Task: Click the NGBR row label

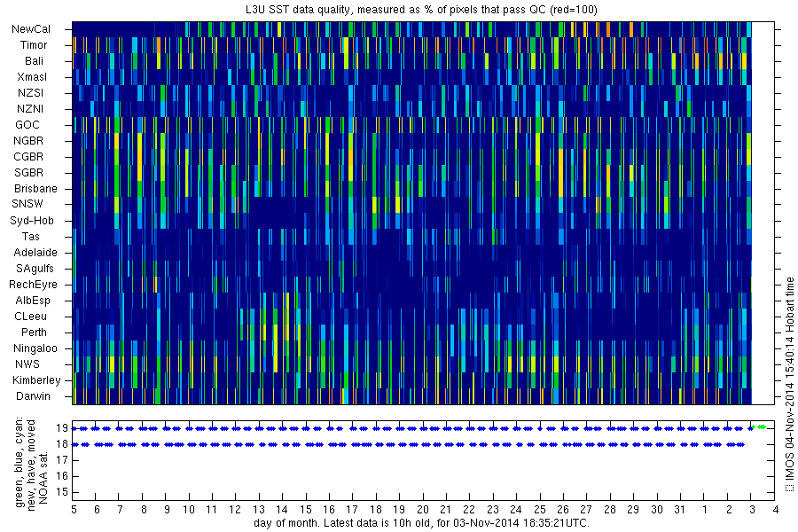Action: (28, 140)
